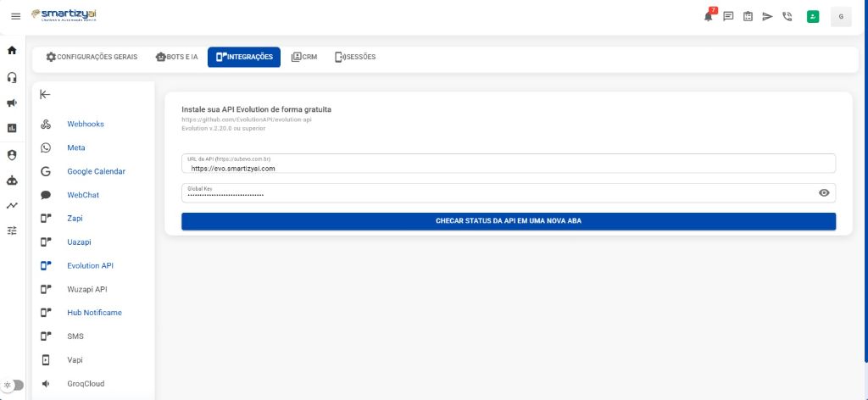Click Checar Status da API button

click(509, 221)
